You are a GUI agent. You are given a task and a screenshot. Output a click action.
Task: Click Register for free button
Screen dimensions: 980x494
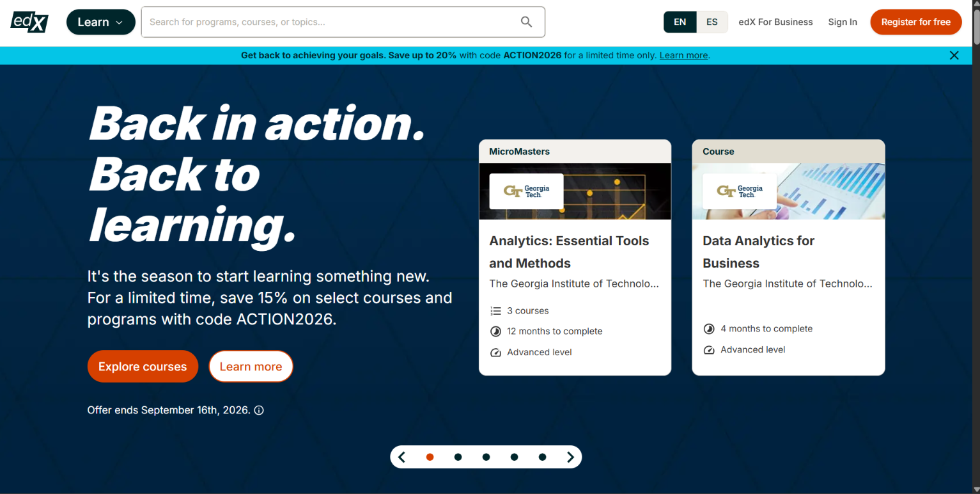point(915,22)
